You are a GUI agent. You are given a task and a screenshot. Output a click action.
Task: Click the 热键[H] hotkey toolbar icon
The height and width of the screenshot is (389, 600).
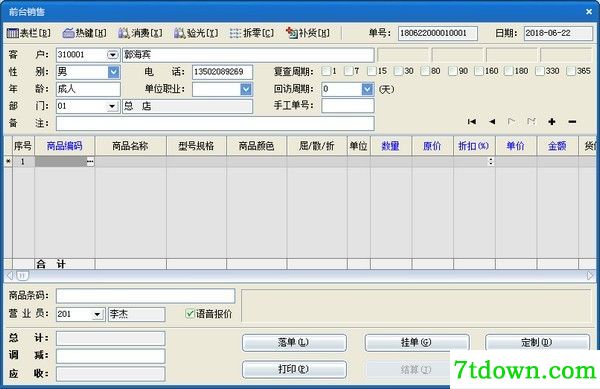tap(84, 33)
